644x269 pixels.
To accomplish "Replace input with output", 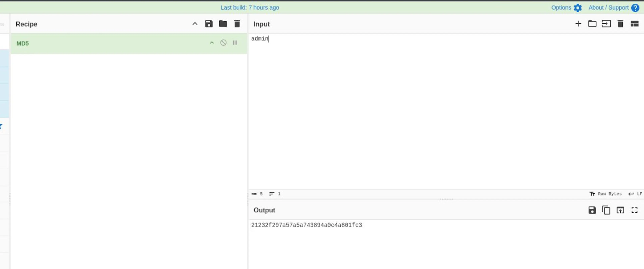I will tap(620, 210).
